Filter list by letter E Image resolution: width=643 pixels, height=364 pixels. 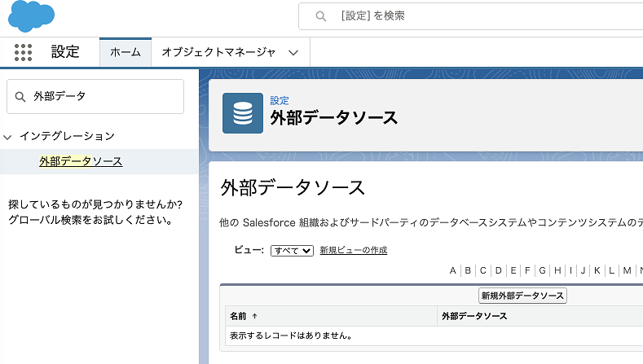point(513,270)
